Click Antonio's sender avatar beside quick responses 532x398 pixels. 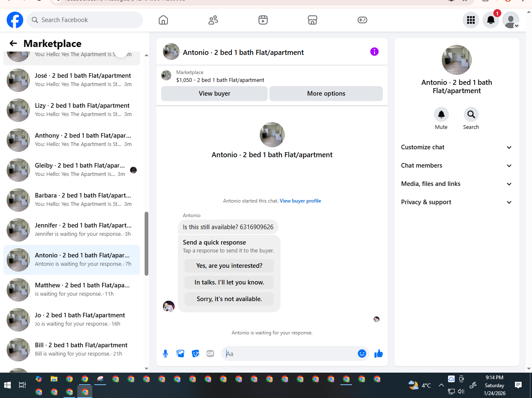(x=169, y=307)
